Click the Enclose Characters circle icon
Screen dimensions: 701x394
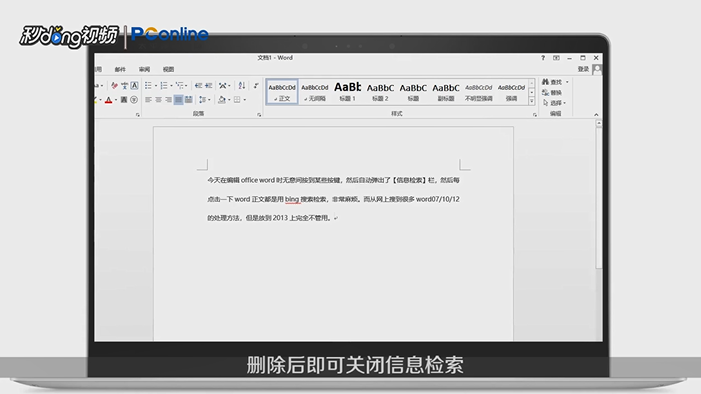pyautogui.click(x=134, y=100)
